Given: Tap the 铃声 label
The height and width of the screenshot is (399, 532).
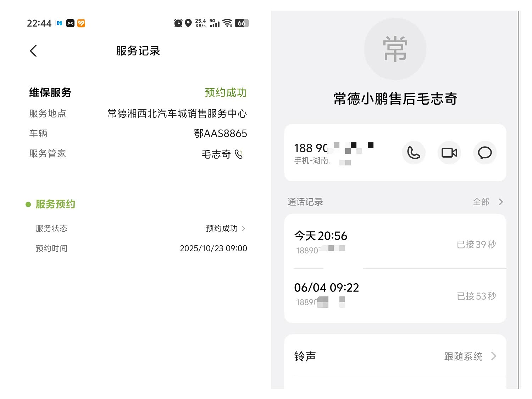Looking at the screenshot, I should click(x=305, y=356).
